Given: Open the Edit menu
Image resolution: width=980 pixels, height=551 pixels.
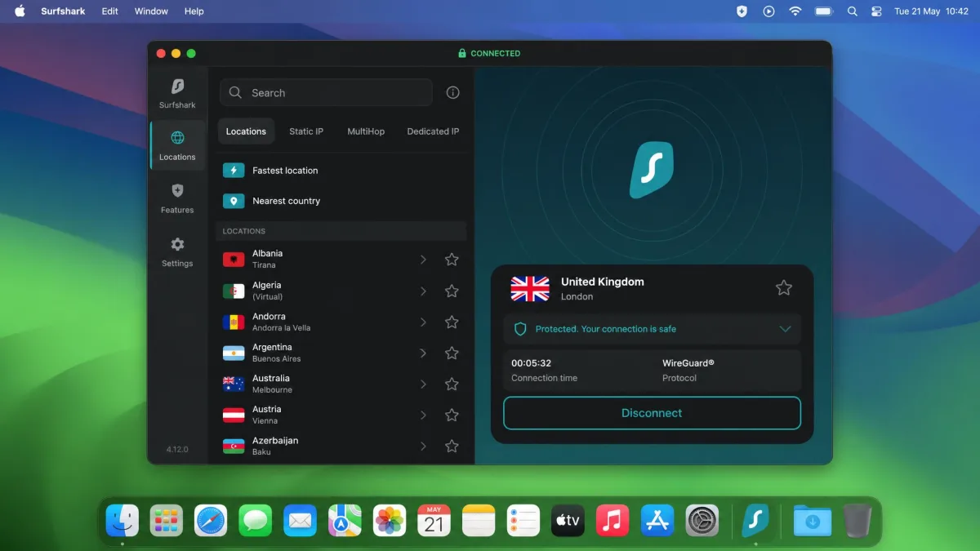Looking at the screenshot, I should [110, 11].
